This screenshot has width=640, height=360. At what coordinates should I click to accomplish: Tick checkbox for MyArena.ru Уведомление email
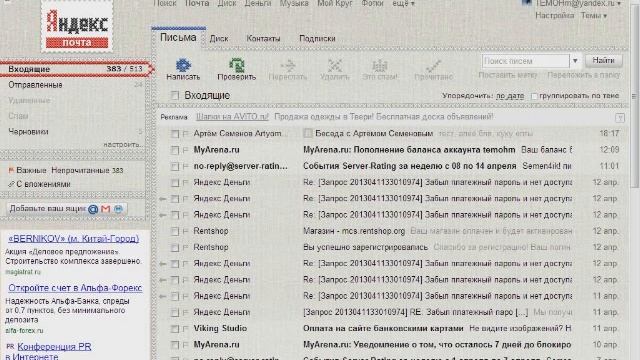175,345
